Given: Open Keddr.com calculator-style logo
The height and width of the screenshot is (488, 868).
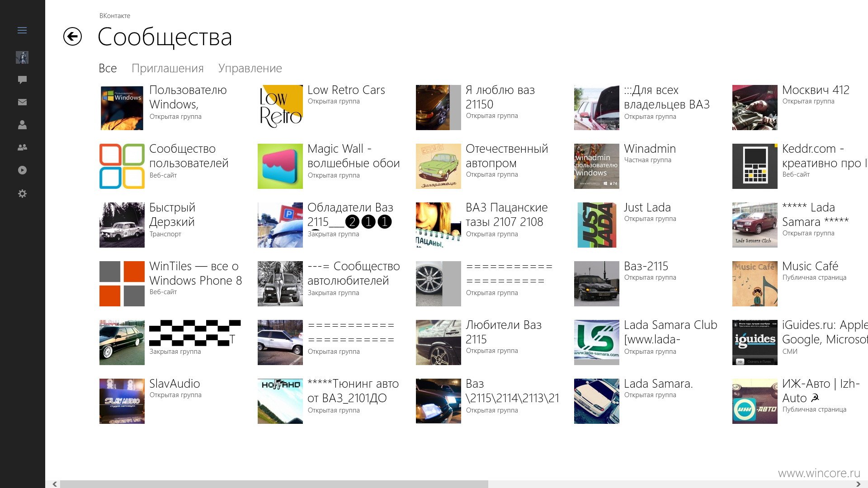Looking at the screenshot, I should tap(755, 166).
